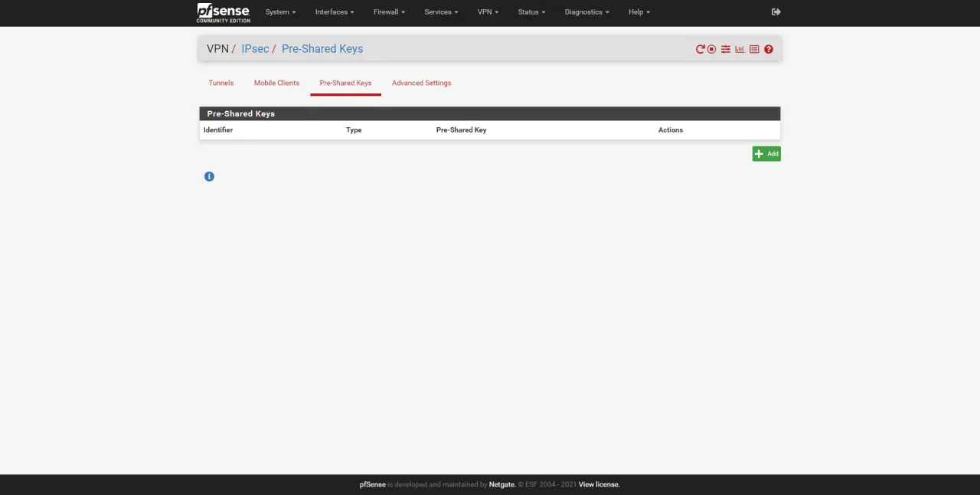This screenshot has height=495, width=980.
Task: Expand the System menu
Action: (x=280, y=12)
